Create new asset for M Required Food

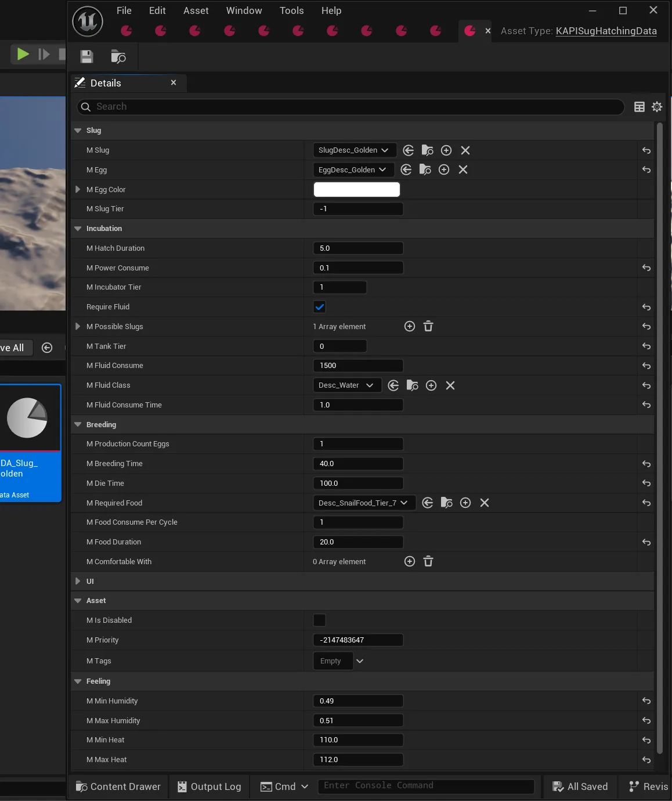[x=465, y=503]
